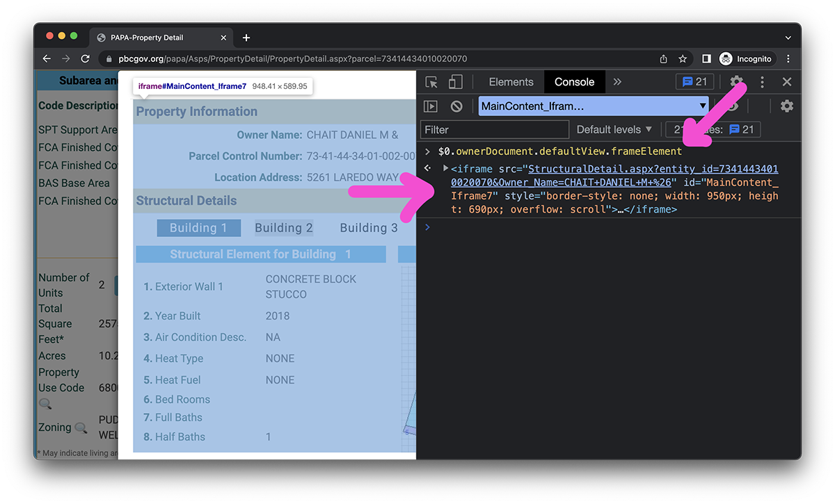Click the console Filter input field
835x504 pixels.
pos(495,129)
